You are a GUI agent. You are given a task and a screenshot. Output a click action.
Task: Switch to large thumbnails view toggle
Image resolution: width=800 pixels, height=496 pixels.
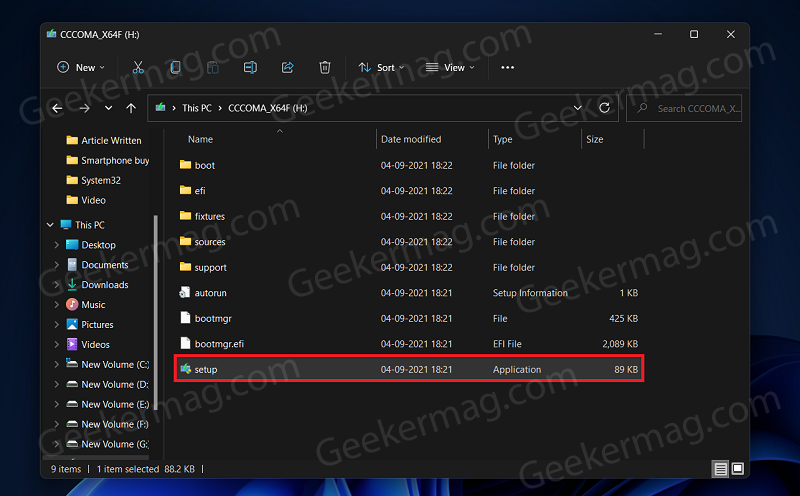738,468
